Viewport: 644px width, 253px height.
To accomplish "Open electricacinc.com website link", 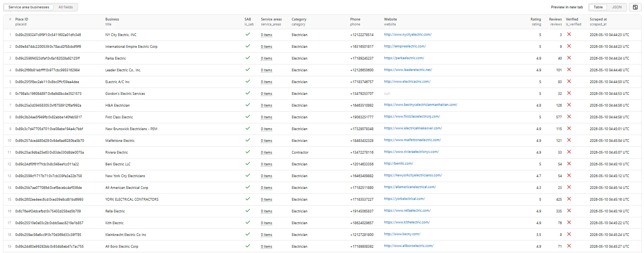I will [407, 82].
